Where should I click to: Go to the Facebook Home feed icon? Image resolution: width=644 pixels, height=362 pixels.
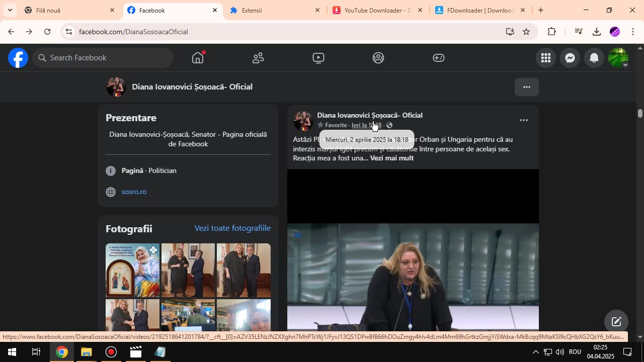coord(198,58)
